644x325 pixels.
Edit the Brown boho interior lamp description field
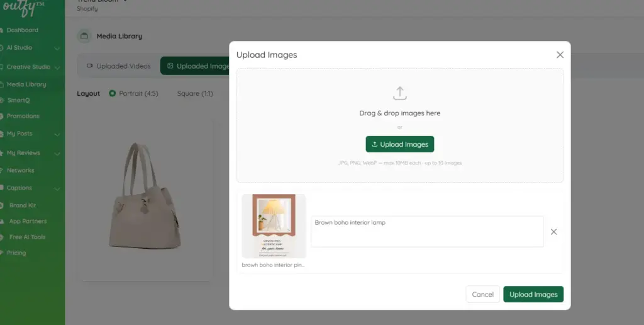pyautogui.click(x=427, y=231)
